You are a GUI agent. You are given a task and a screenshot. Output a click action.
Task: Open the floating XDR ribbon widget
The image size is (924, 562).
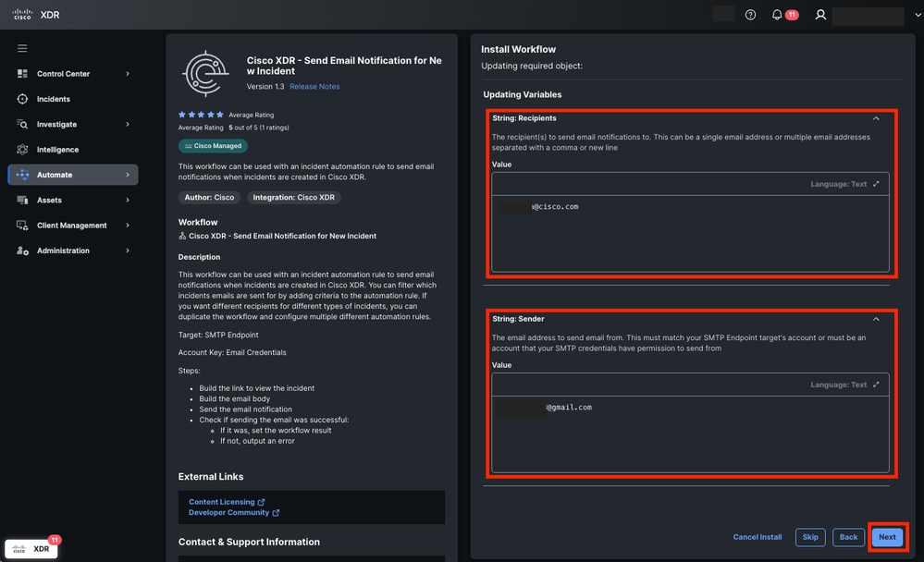[x=31, y=549]
